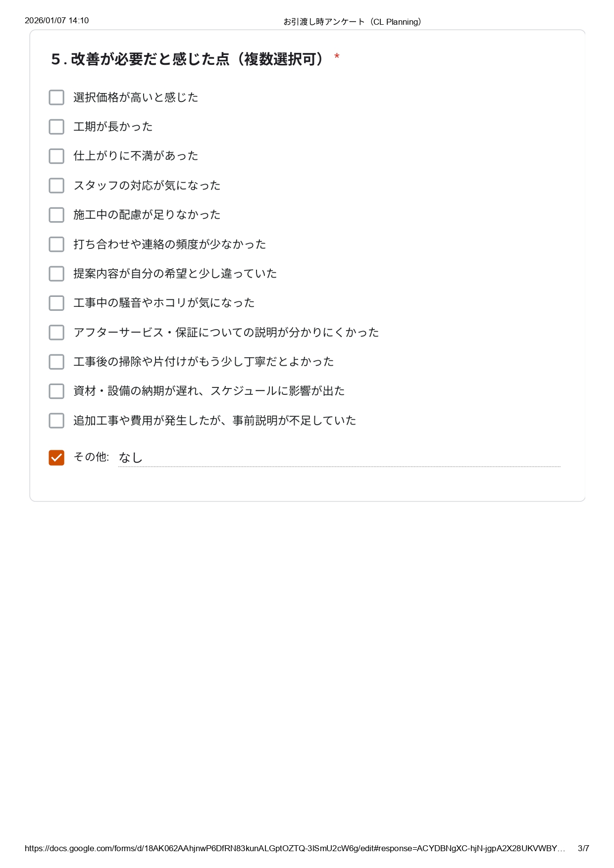The height and width of the screenshot is (868, 614).
Task: Check the 工事後の掃除や片付け checkbox
Action: (56, 362)
